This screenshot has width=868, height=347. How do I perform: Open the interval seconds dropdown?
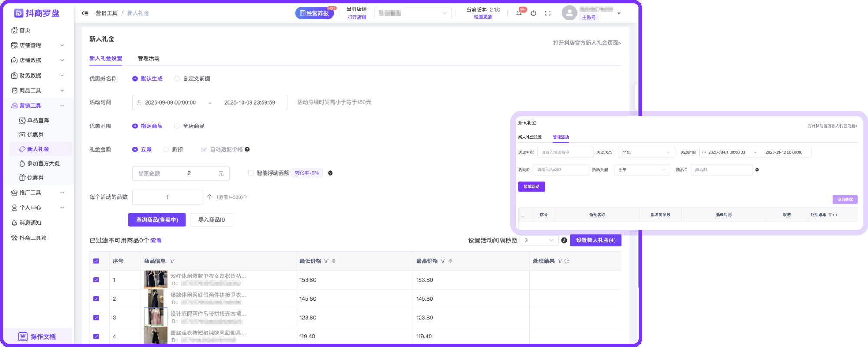(539, 240)
